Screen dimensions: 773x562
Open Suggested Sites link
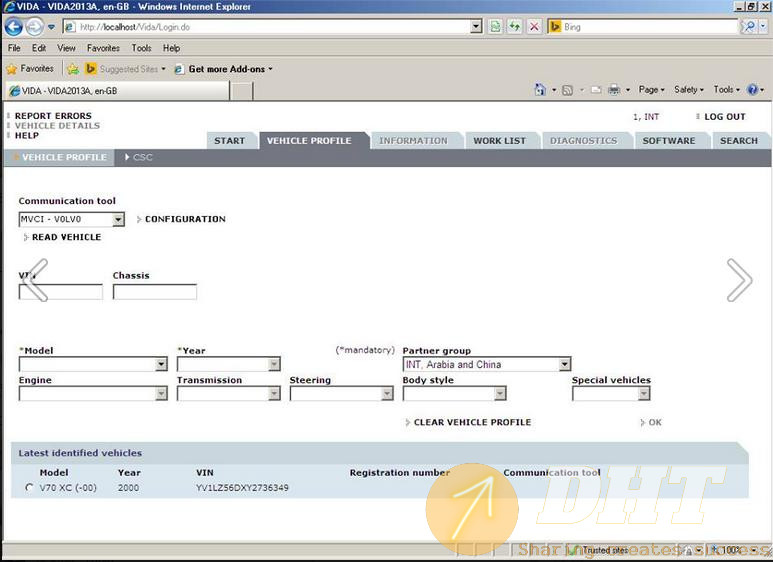point(126,69)
